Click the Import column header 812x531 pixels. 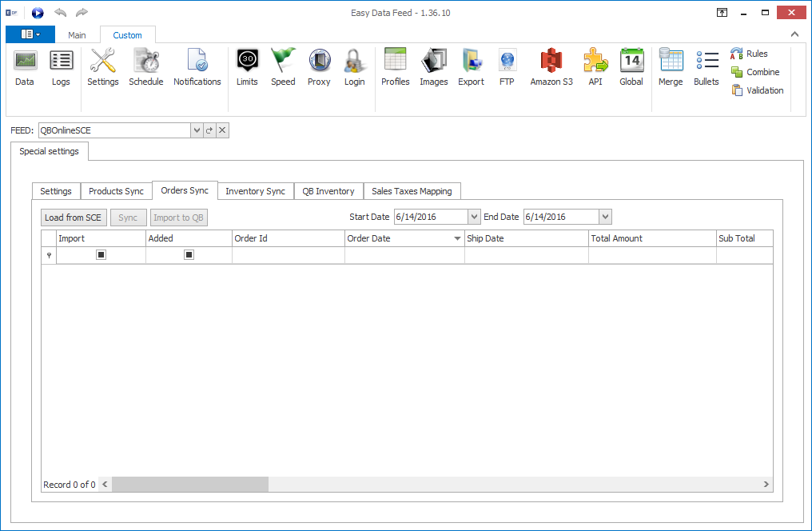(x=101, y=238)
